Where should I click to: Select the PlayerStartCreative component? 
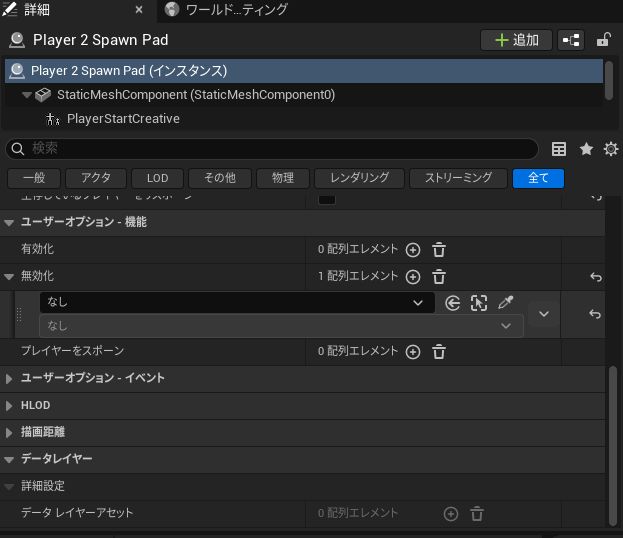(x=123, y=119)
